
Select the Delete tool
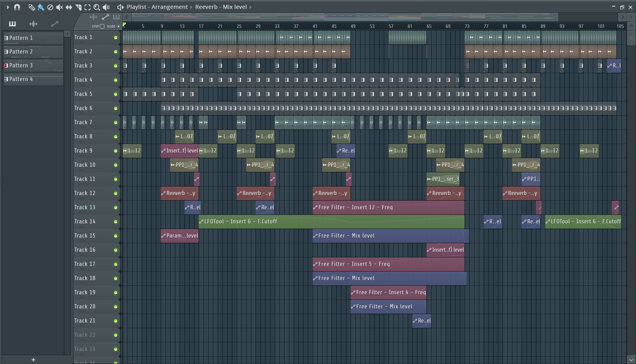pyautogui.click(x=50, y=7)
